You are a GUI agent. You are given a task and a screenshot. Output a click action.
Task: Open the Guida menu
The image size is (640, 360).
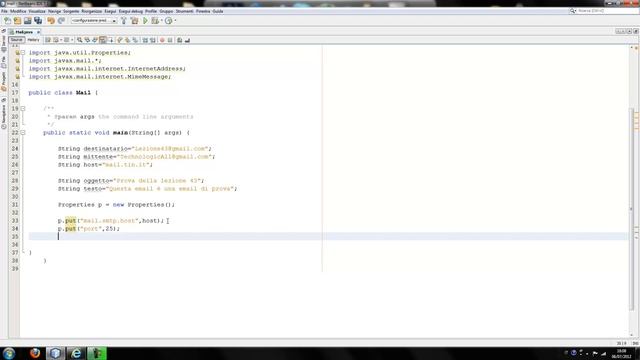[x=218, y=11]
